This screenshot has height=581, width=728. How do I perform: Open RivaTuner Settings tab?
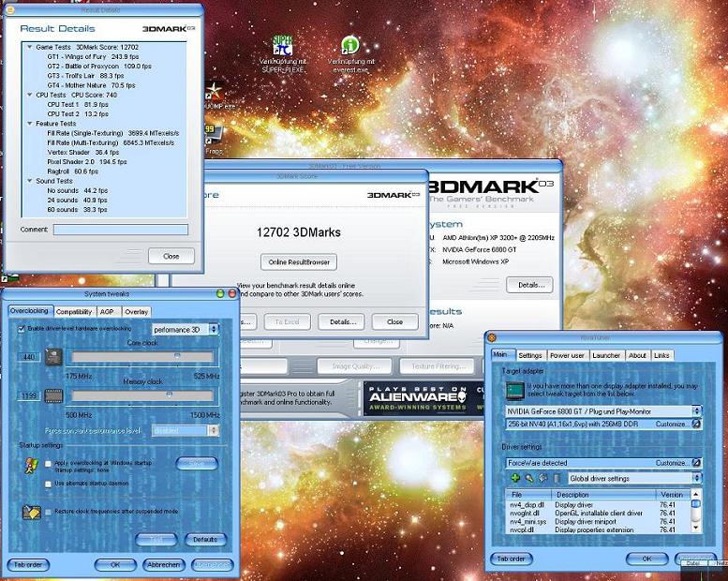coord(530,355)
